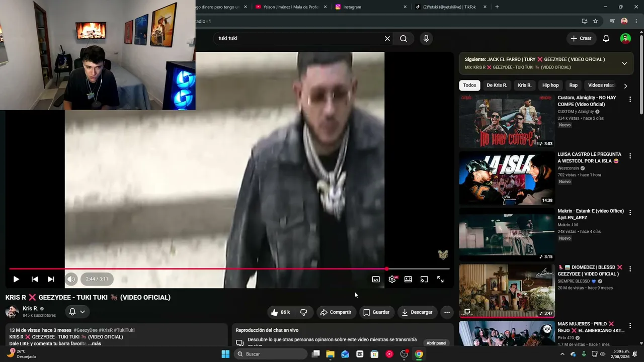Open File Explorer from the taskbar
The image size is (644, 362).
point(330,354)
